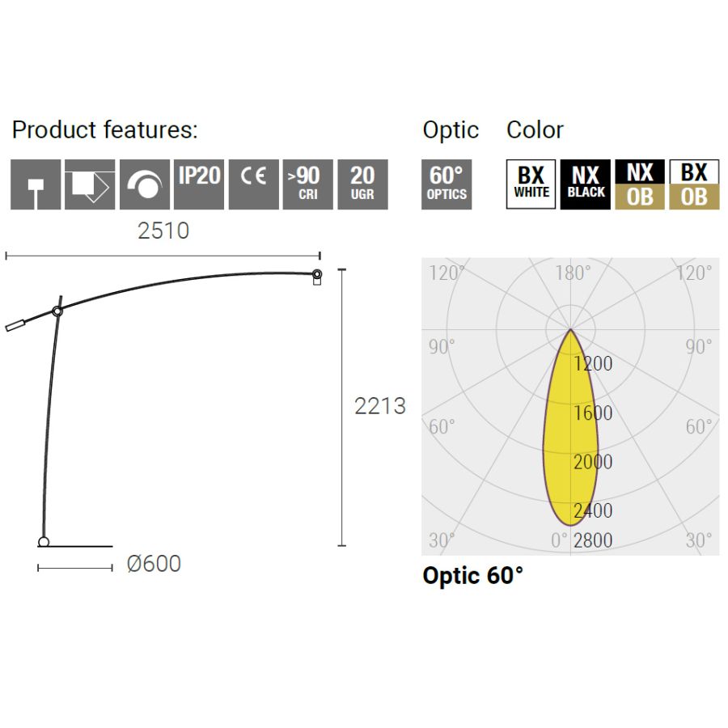Click the floor lamp feature icon
Viewport: 728px width, 728px height.
(x=36, y=184)
